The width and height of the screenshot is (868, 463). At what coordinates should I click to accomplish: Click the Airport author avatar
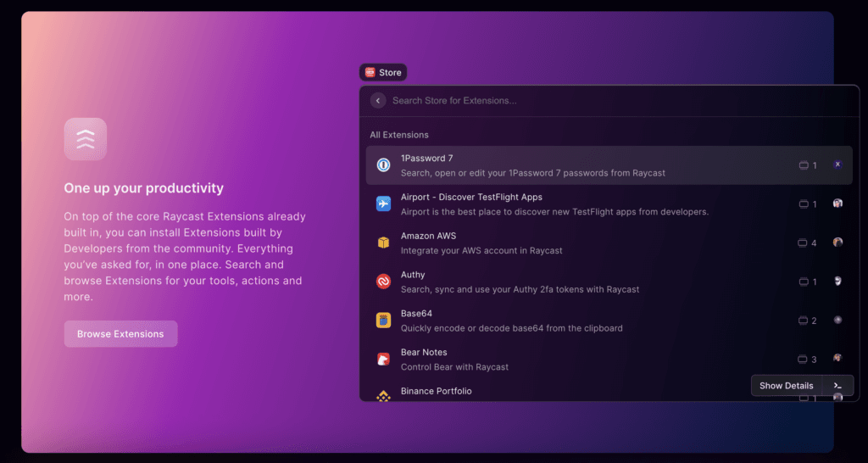[837, 204]
